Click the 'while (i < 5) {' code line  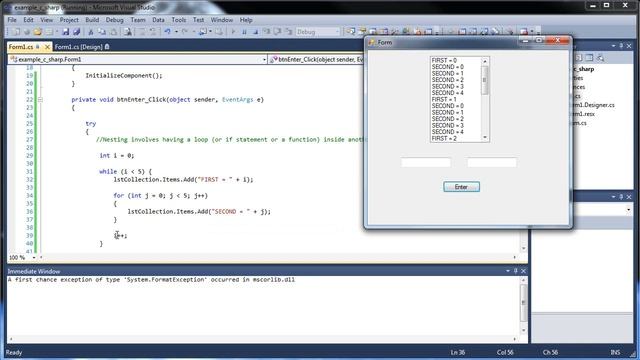click(x=125, y=171)
